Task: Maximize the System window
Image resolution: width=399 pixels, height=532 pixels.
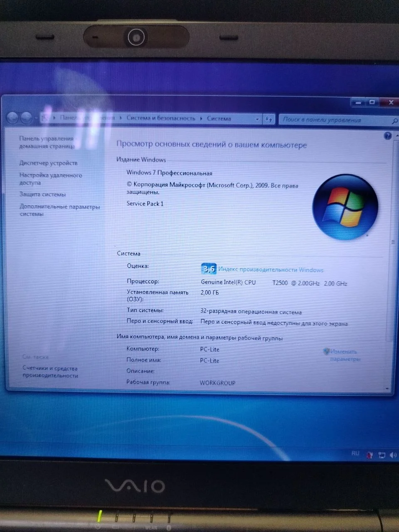Action: 372,102
